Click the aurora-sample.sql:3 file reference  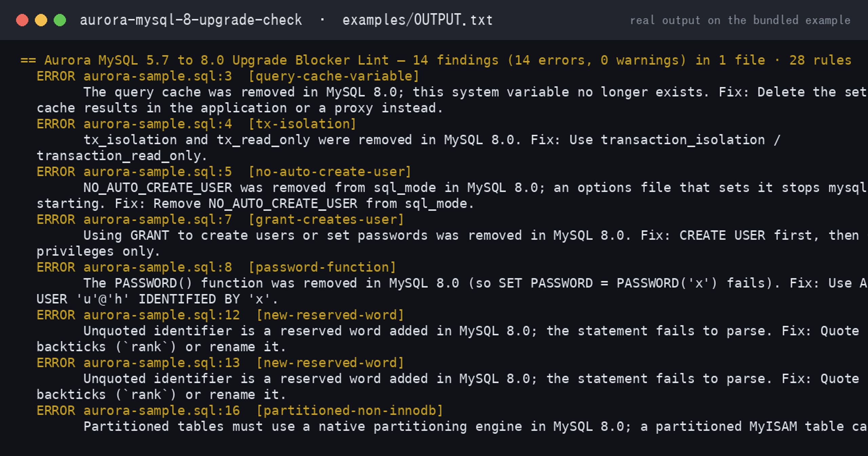pyautogui.click(x=158, y=76)
